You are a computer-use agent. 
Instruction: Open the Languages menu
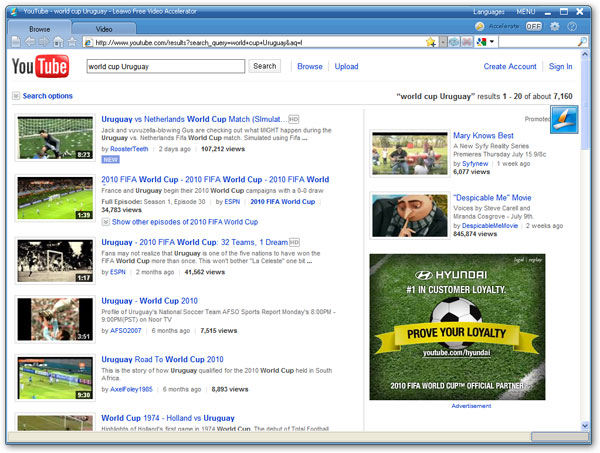[489, 11]
